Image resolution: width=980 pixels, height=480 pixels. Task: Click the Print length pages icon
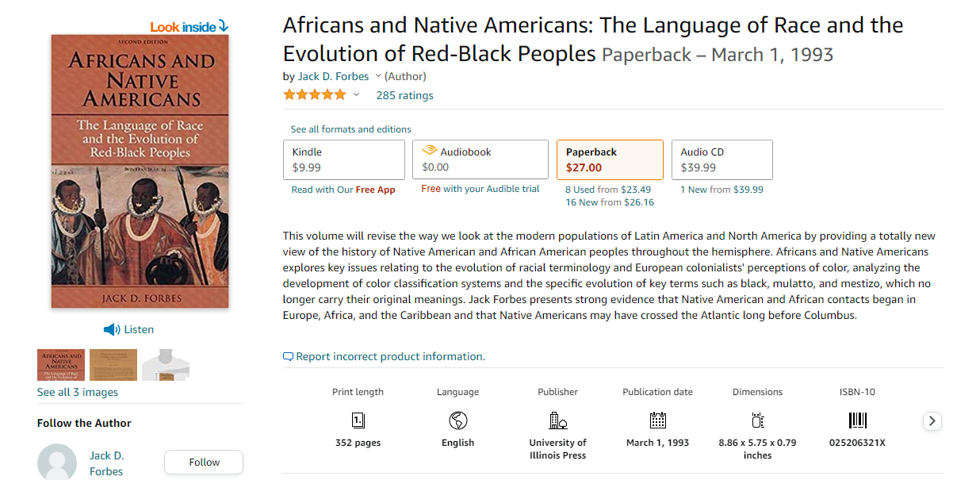[358, 420]
